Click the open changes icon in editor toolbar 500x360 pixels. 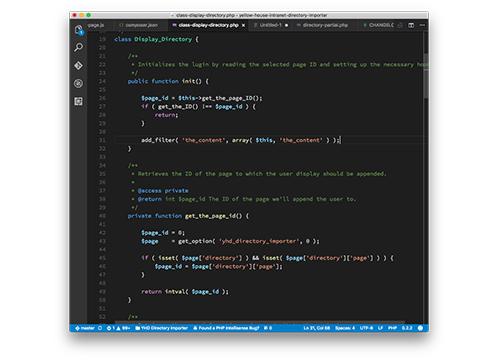pos(400,25)
